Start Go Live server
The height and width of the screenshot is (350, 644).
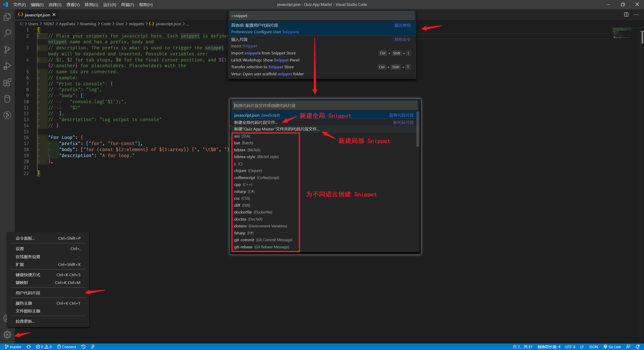(x=612, y=347)
